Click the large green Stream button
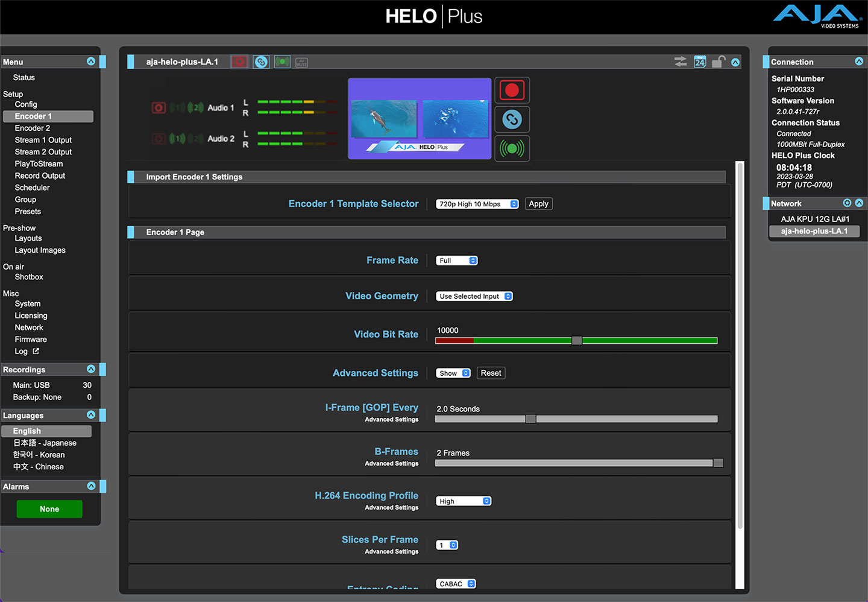The height and width of the screenshot is (602, 868). click(512, 148)
